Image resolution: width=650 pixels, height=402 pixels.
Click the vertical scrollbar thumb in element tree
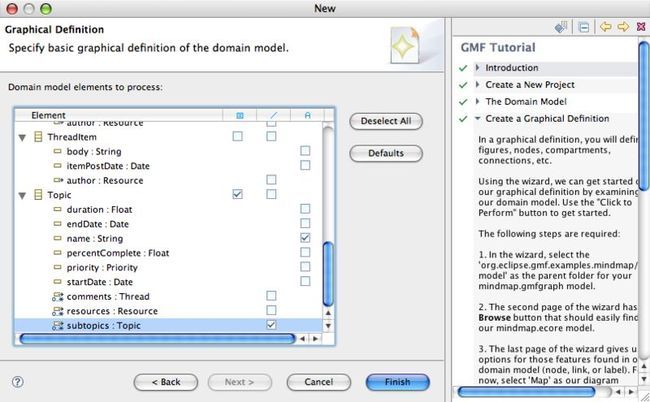coord(328,274)
